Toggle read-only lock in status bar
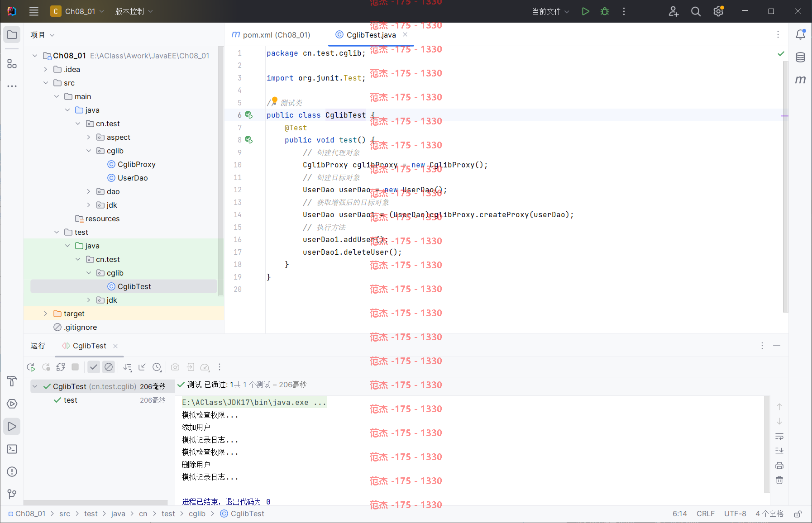 [798, 513]
